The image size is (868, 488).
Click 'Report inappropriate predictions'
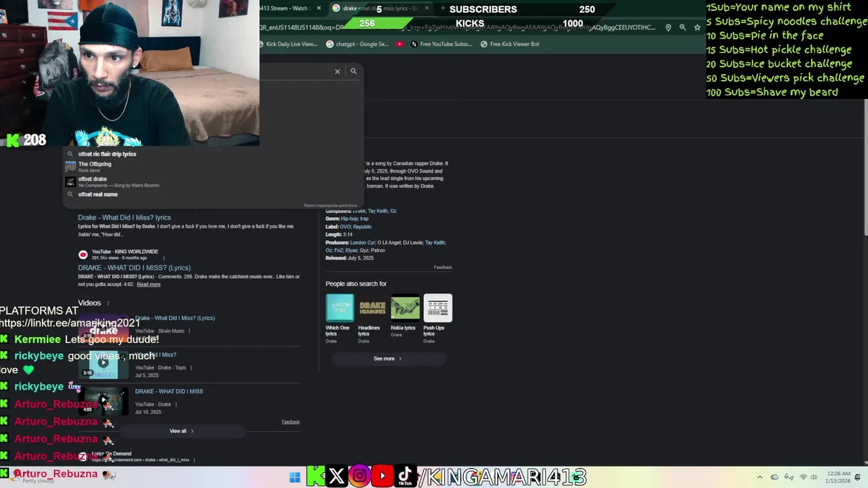pos(330,205)
